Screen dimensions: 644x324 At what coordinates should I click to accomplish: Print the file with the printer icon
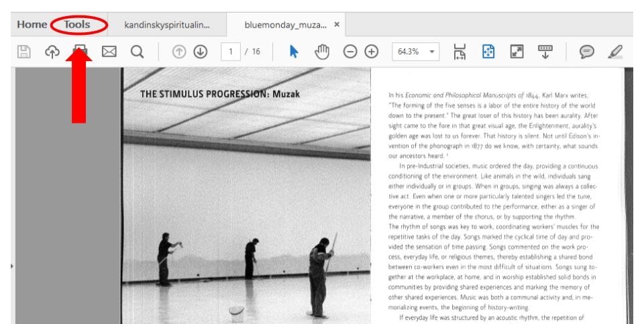(80, 50)
